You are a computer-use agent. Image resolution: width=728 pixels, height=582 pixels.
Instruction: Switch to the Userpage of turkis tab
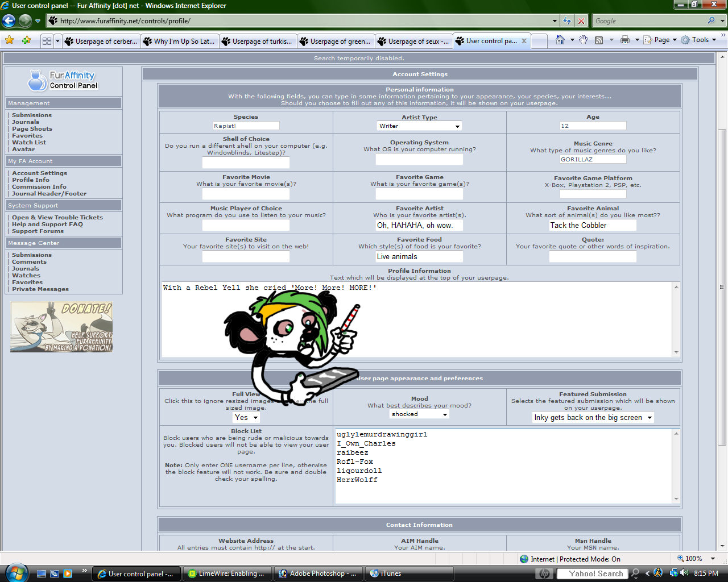pos(258,41)
